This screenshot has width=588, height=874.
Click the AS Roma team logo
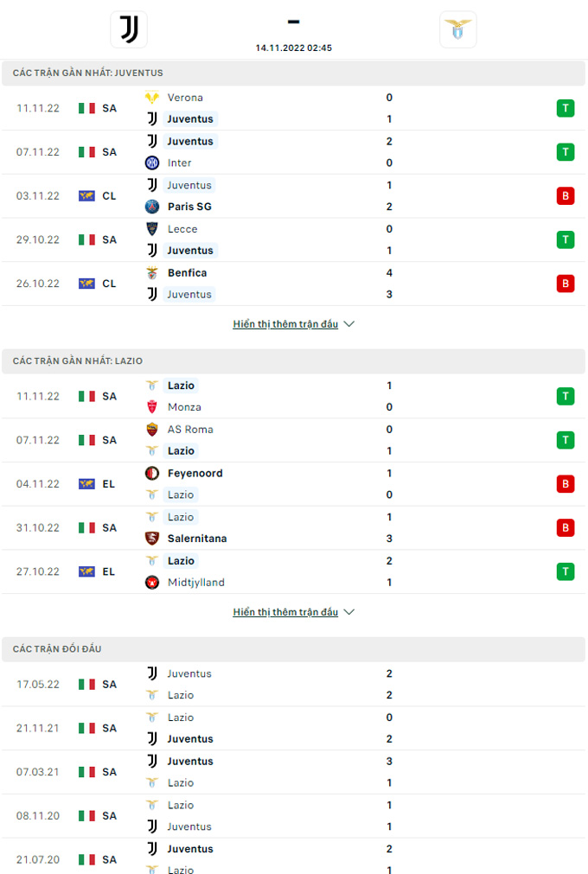[x=152, y=429]
